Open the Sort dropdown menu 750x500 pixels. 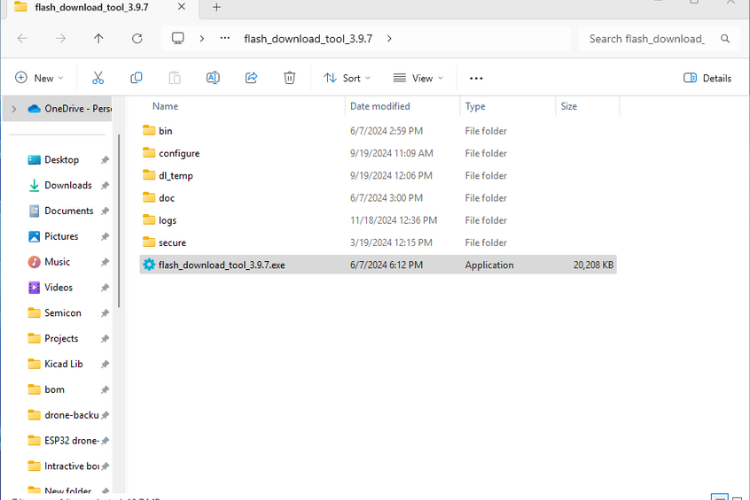click(347, 78)
